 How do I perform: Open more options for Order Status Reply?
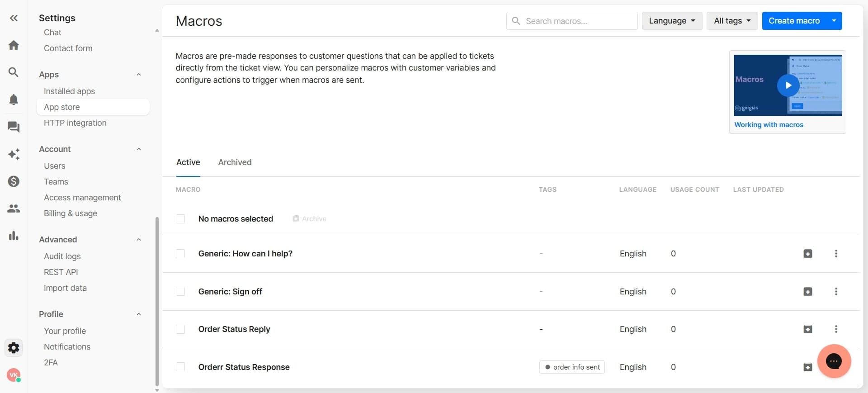click(836, 329)
